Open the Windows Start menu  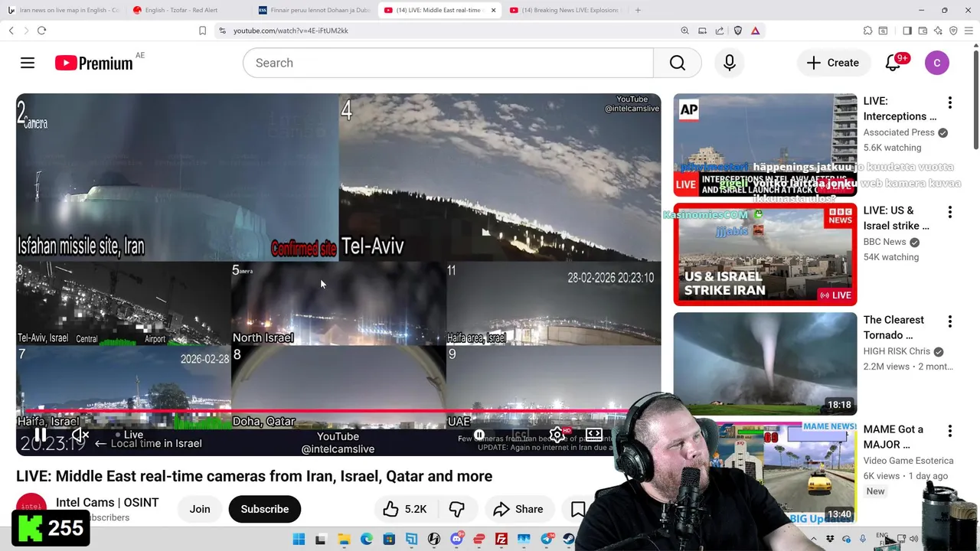pos(299,539)
